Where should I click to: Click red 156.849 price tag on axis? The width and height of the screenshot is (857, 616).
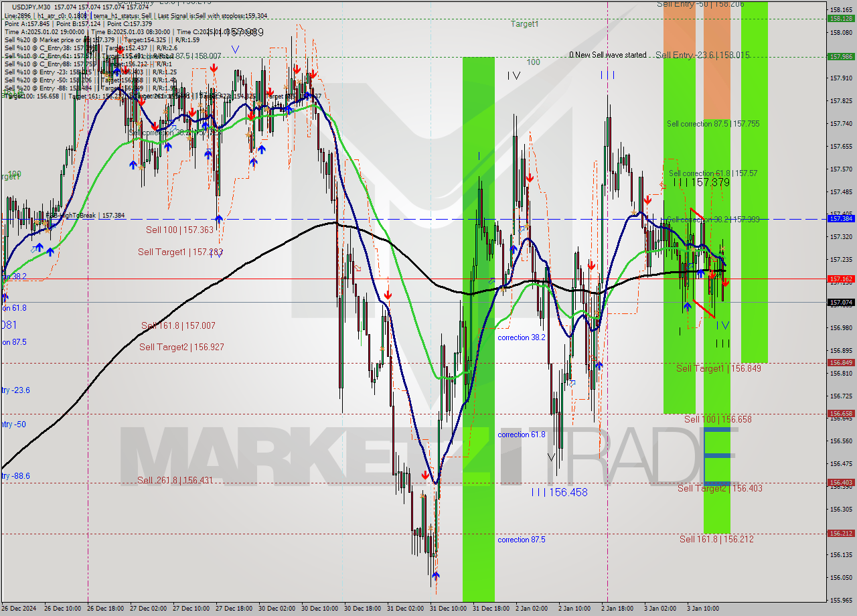click(x=840, y=363)
